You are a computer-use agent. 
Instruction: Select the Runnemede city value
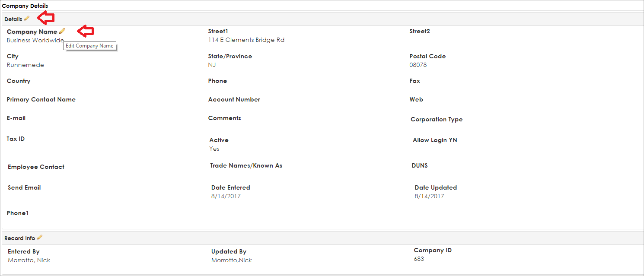coord(26,65)
